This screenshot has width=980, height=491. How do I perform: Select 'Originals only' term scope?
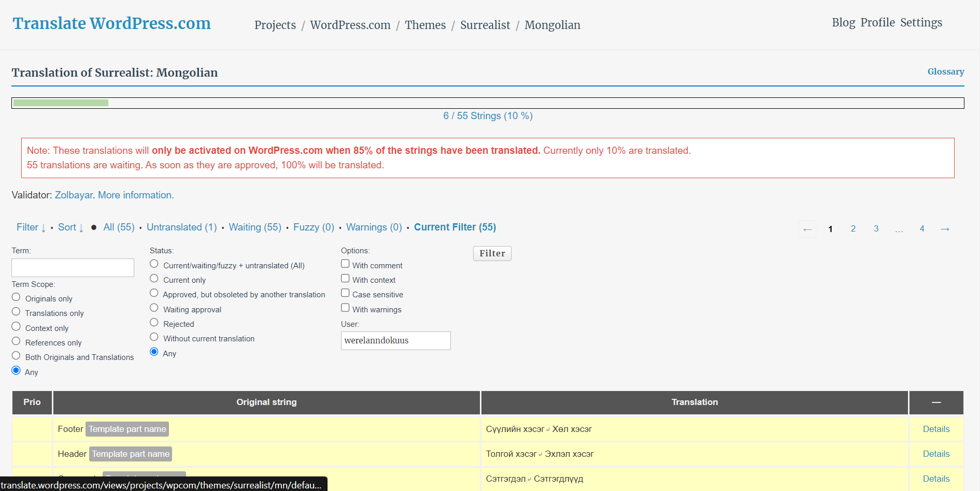click(x=16, y=297)
